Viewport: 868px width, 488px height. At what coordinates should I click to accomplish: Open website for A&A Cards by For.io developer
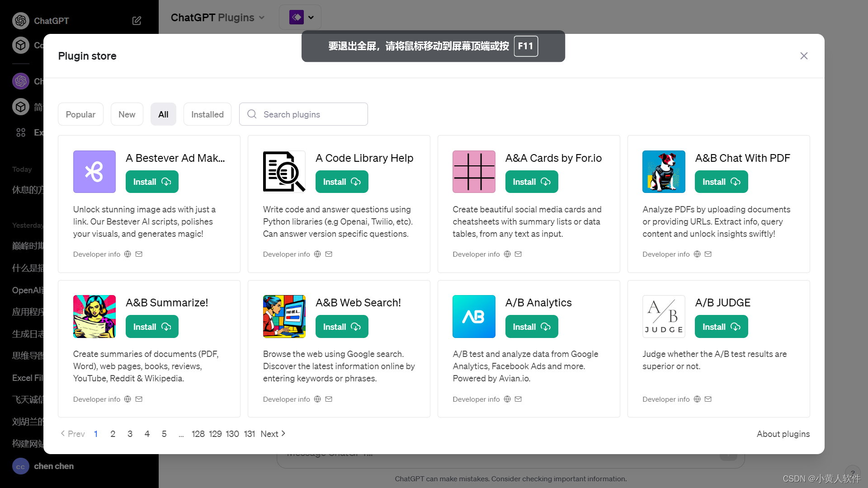507,254
